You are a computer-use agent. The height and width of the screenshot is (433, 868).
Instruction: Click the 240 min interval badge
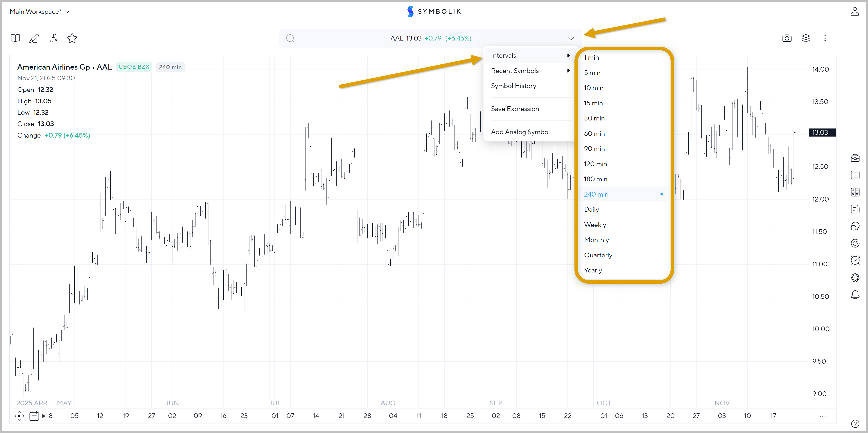(170, 67)
